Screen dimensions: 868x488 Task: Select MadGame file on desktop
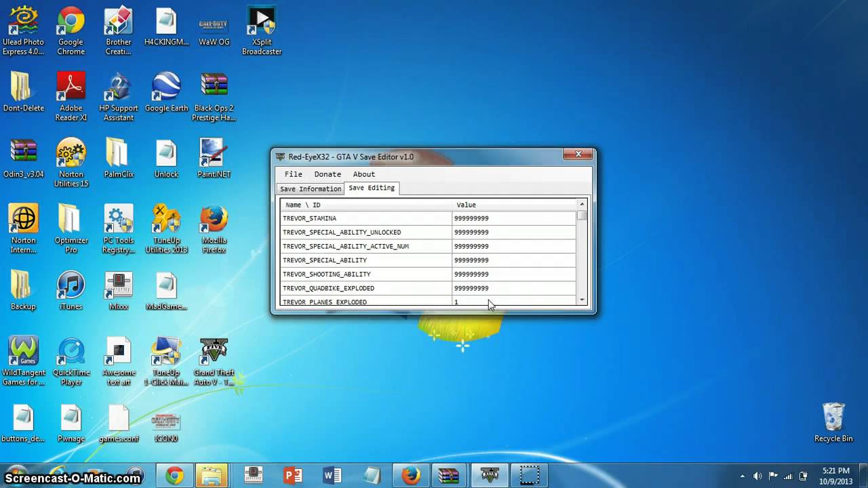166,290
